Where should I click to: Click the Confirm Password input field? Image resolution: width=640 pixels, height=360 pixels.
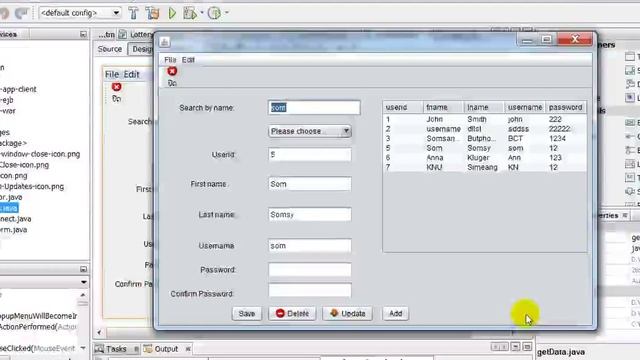(310, 290)
